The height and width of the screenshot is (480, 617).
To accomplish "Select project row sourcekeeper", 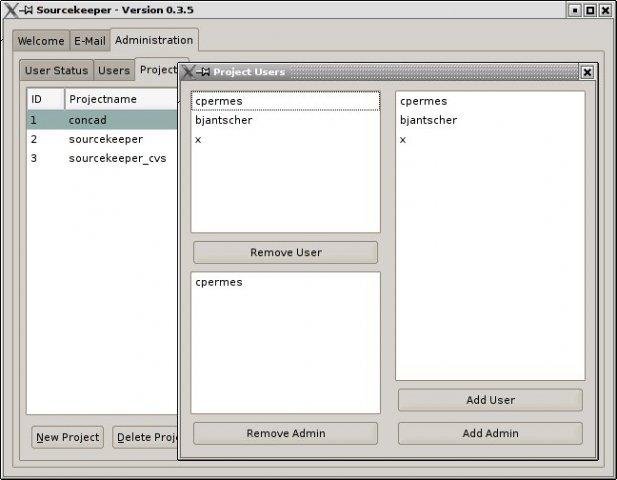I will 102,139.
